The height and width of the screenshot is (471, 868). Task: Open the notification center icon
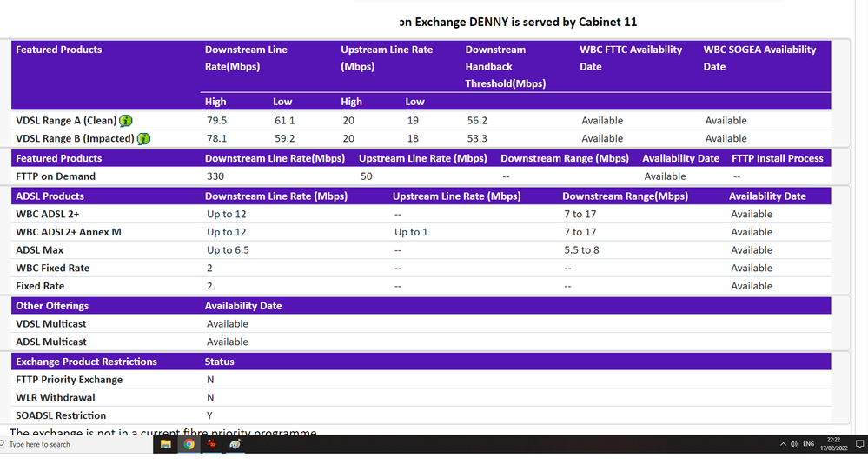(x=859, y=444)
